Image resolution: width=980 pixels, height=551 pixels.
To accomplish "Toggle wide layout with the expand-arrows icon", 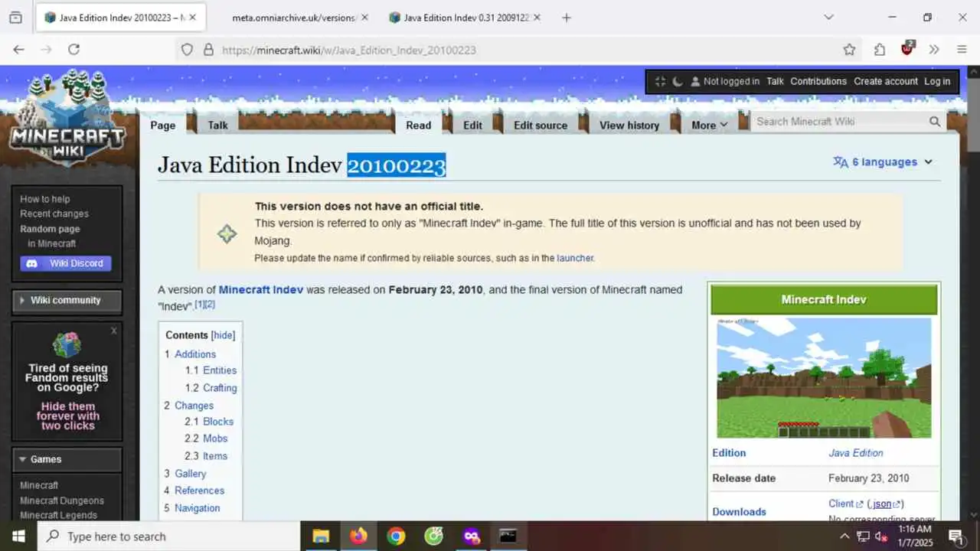I will (660, 81).
